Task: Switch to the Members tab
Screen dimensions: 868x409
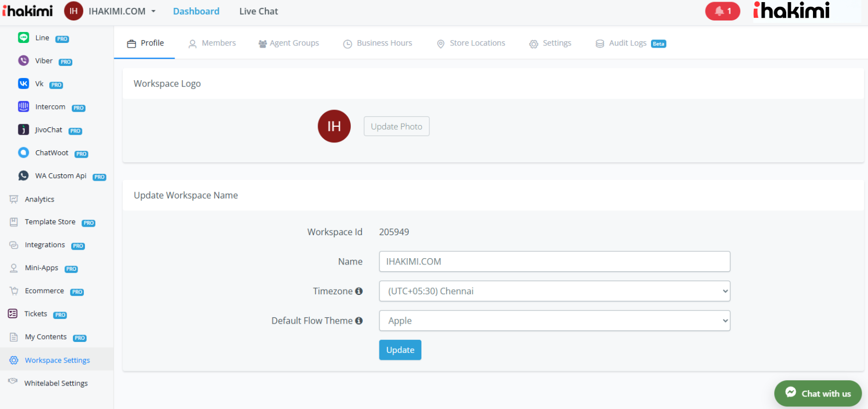Action: coord(212,43)
